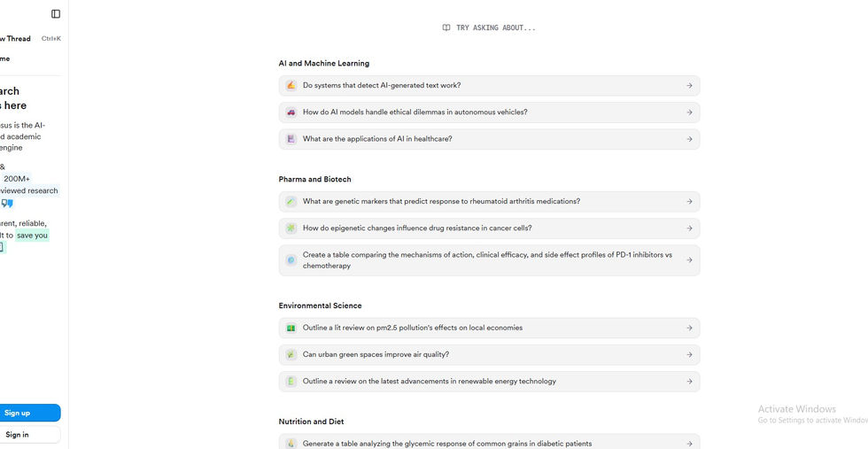Screen dimensions: 868x449
Task: Click the icon beside epigenetic changes question
Action: tap(291, 228)
